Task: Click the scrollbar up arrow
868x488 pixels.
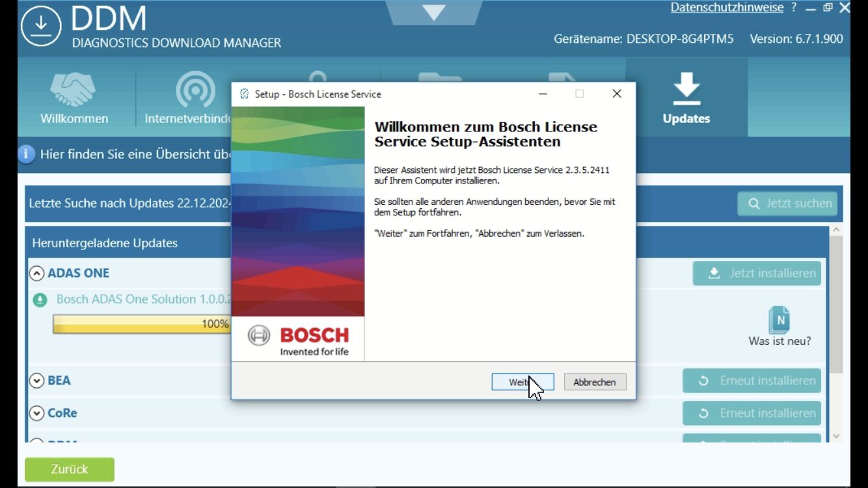Action: [x=836, y=230]
